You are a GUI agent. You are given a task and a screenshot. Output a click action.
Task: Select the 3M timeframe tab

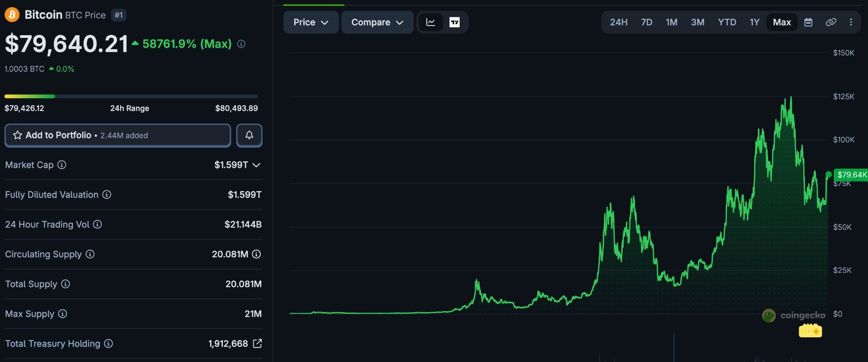pos(698,22)
